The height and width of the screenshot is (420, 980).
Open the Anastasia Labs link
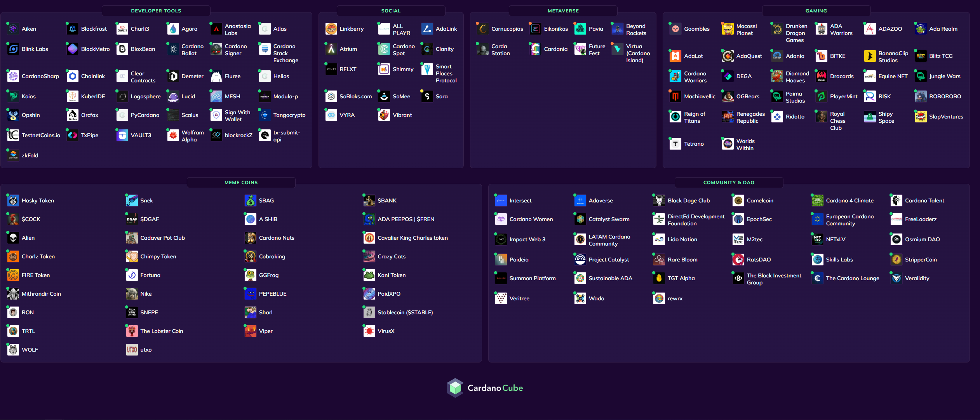click(x=238, y=30)
